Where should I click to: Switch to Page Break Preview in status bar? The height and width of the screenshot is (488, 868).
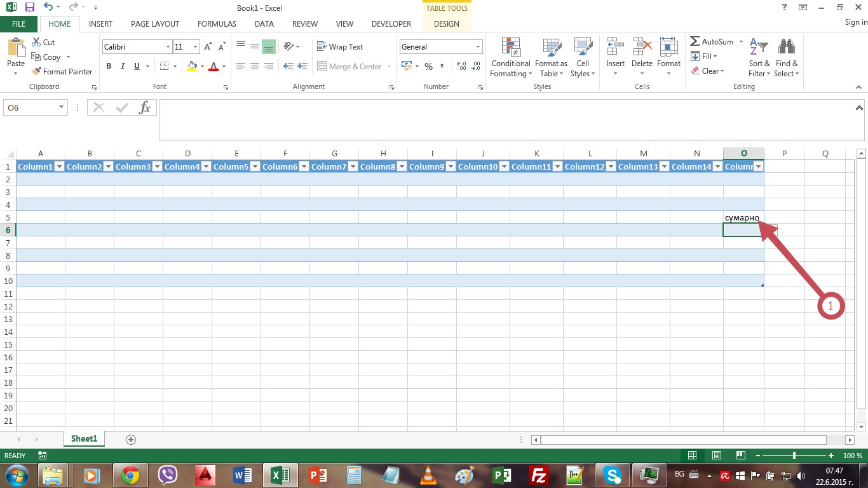click(x=740, y=456)
